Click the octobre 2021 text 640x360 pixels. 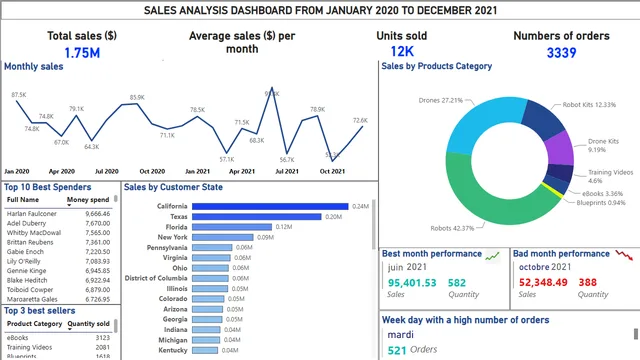(545, 267)
